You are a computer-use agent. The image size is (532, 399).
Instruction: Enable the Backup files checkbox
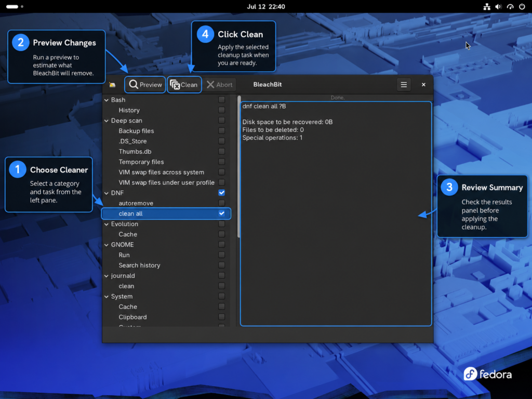click(221, 130)
